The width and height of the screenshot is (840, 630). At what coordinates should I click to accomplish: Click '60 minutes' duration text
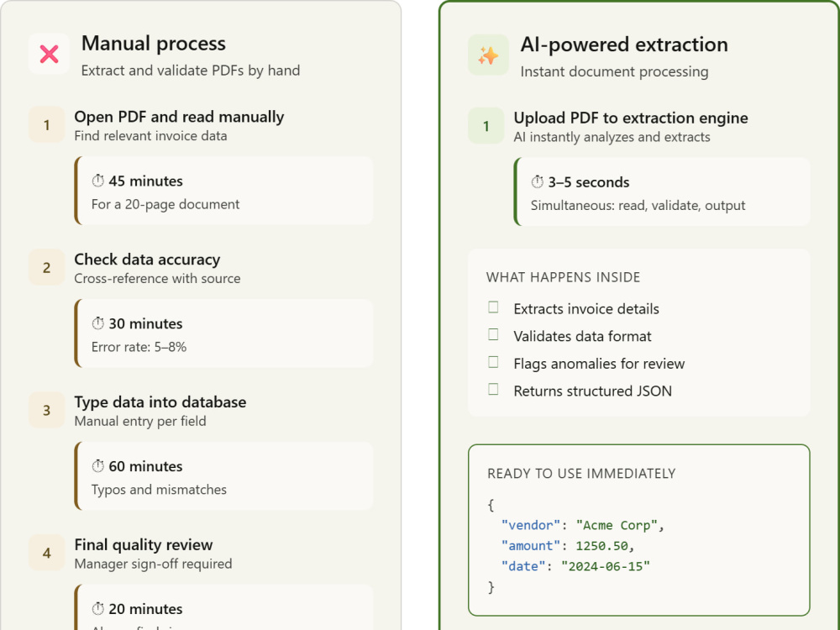coord(145,466)
